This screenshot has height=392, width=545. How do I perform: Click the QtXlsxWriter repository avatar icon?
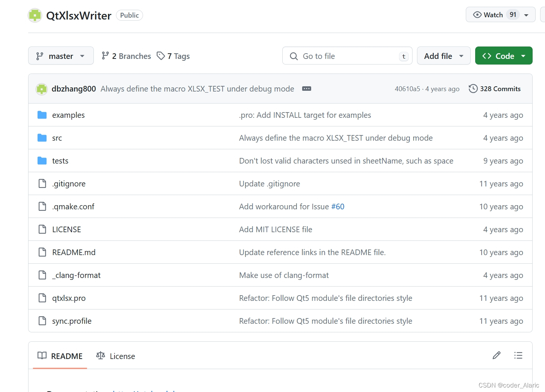[x=35, y=15]
